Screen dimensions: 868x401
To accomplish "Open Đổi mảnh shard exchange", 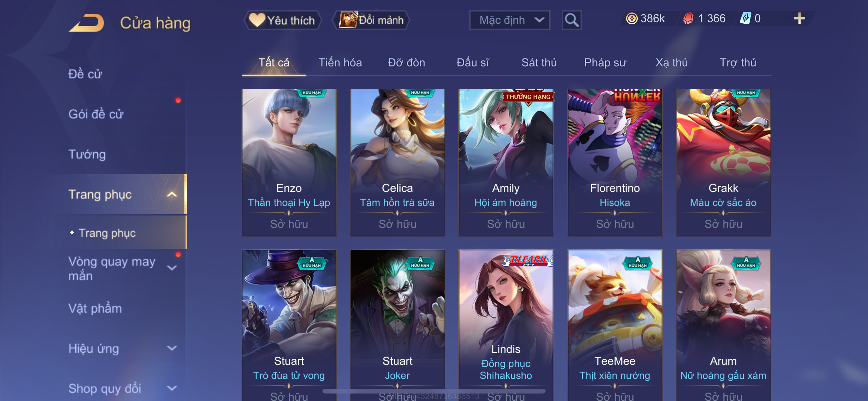I will (371, 20).
